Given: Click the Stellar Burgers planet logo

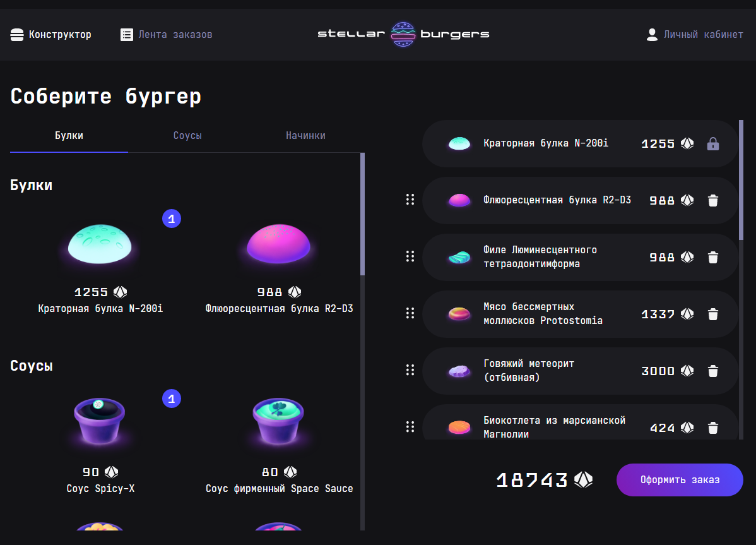Looking at the screenshot, I should tap(403, 33).
